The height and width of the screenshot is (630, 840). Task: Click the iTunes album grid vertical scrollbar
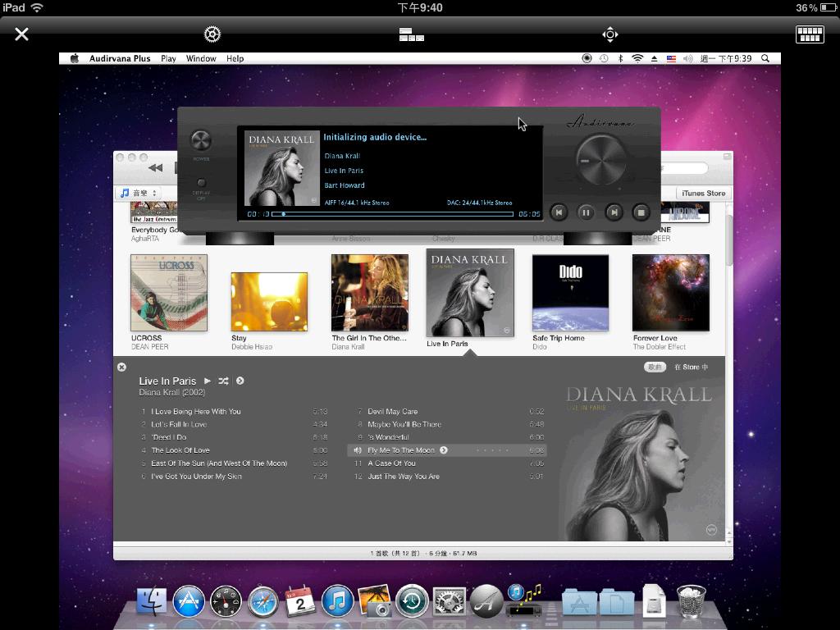pyautogui.click(x=729, y=240)
